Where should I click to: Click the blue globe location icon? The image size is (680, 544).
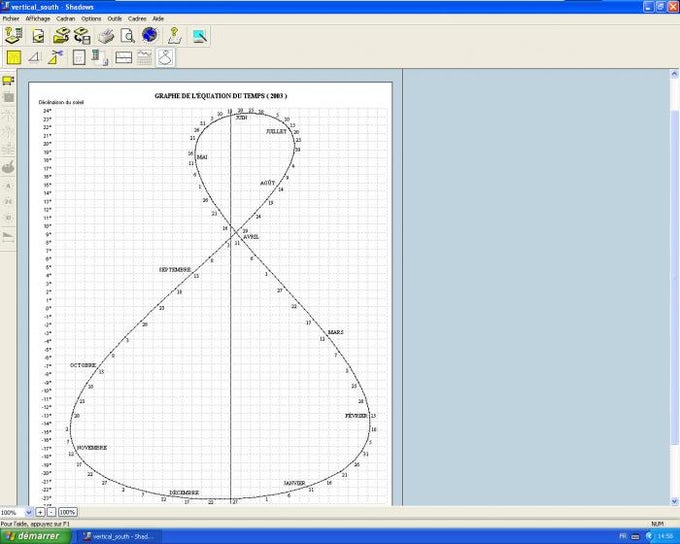[x=150, y=35]
